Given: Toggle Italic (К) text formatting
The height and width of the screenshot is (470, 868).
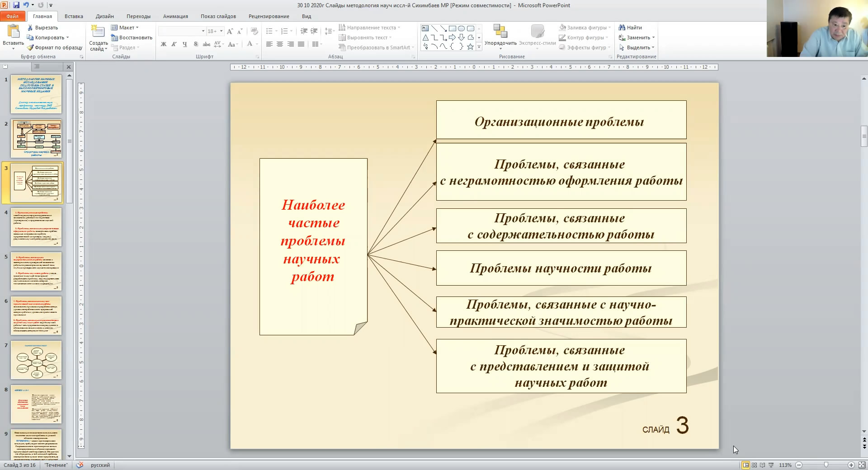Looking at the screenshot, I should [x=174, y=44].
